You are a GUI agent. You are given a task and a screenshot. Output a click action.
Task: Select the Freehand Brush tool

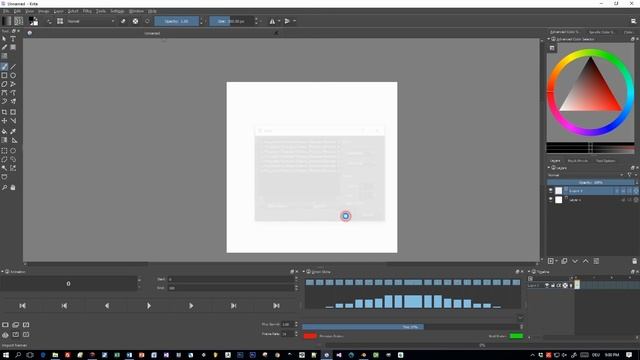4,67
